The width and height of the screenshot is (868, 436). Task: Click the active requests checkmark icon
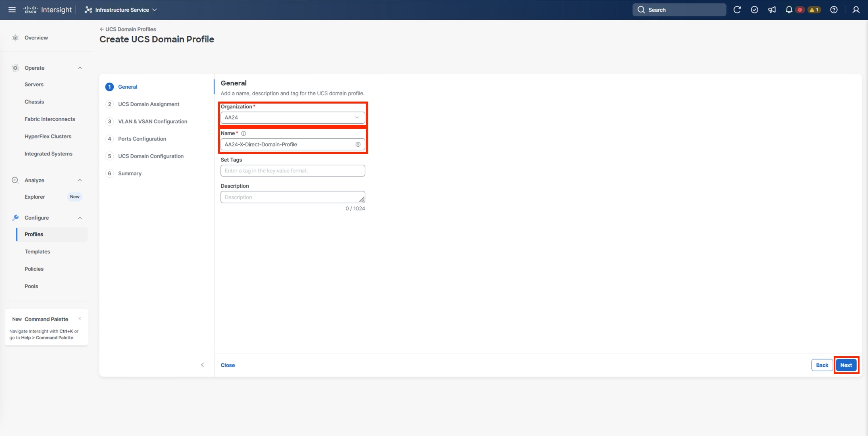[755, 9]
